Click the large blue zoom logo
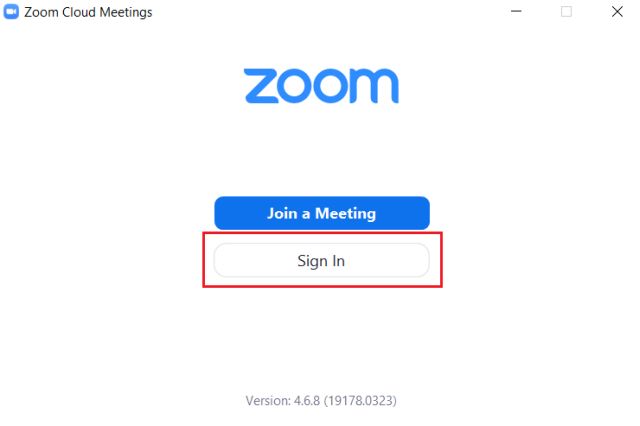This screenshot has height=426, width=640. pos(321,86)
